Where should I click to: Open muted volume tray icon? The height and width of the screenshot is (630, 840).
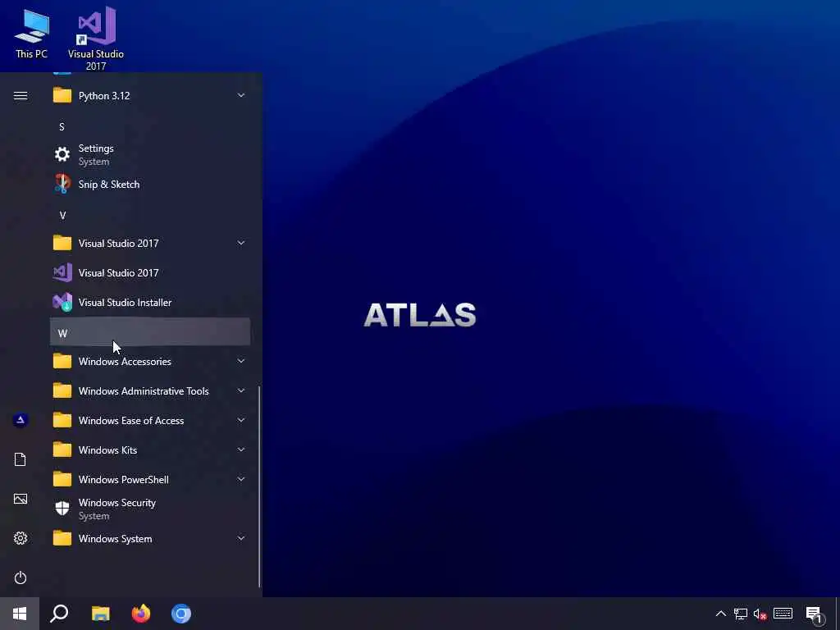pos(760,614)
